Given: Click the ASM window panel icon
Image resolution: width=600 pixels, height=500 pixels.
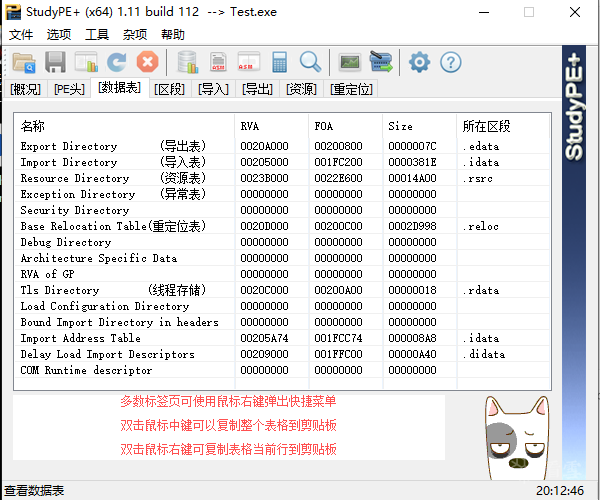Looking at the screenshot, I should pyautogui.click(x=249, y=62).
